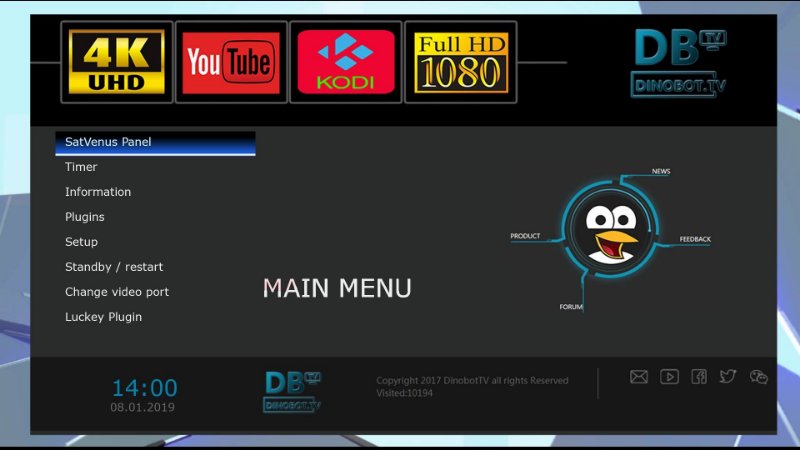Screen dimensions: 800x450
Task: Click the Copyright 2017 DinobotTV text
Action: click(x=472, y=381)
